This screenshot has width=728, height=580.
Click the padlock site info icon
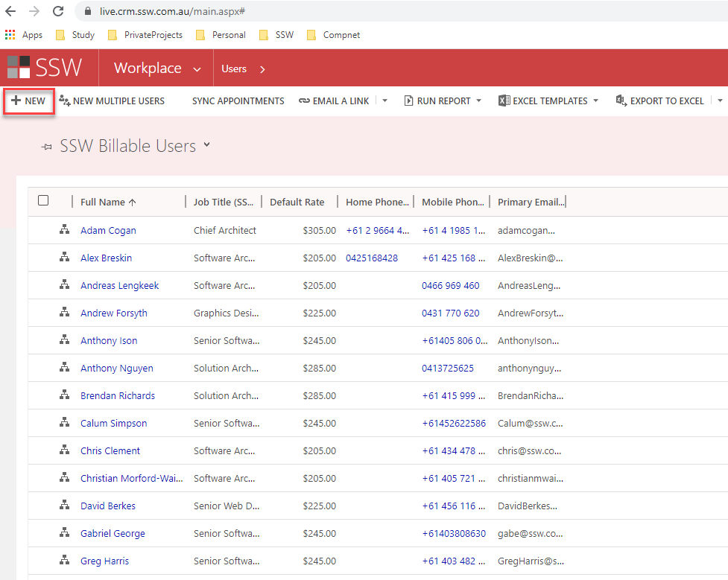coord(88,11)
